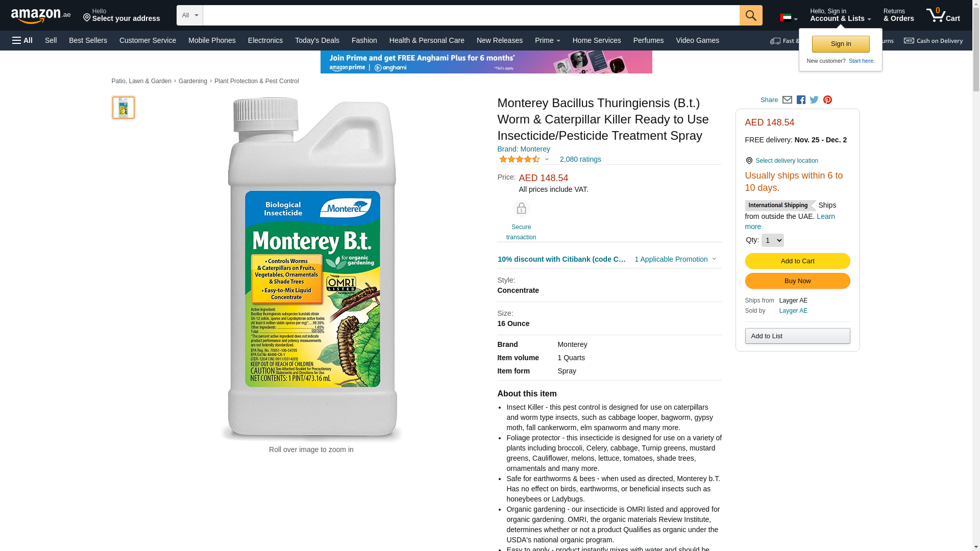Share via email envelope icon
Image resolution: width=980 pixels, height=551 pixels.
pyautogui.click(x=787, y=100)
